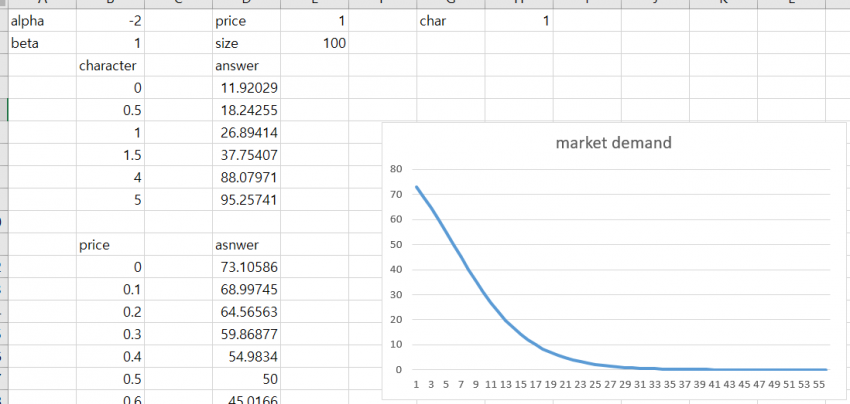Click the cell showing 59.86877
Image resolution: width=850 pixels, height=404 pixels.
247,334
